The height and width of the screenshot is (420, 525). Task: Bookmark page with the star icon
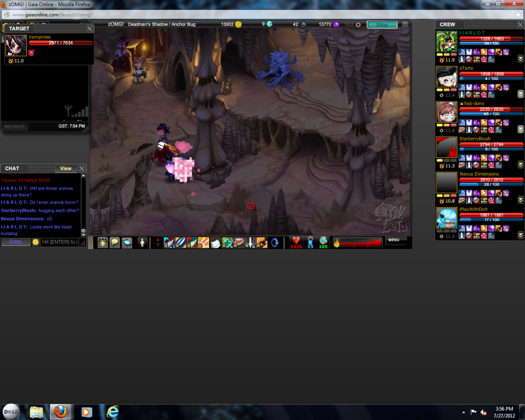pos(518,14)
